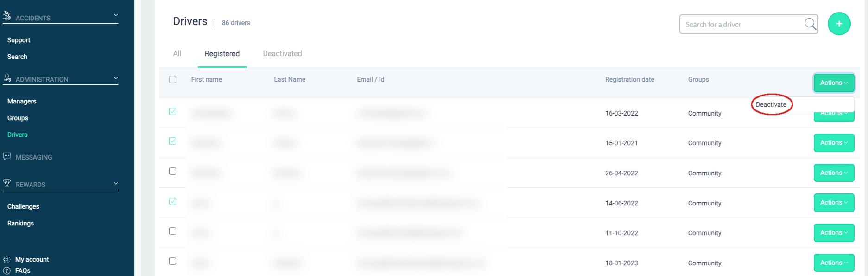The width and height of the screenshot is (868, 276).
Task: Switch to the All drivers tab
Action: [177, 54]
